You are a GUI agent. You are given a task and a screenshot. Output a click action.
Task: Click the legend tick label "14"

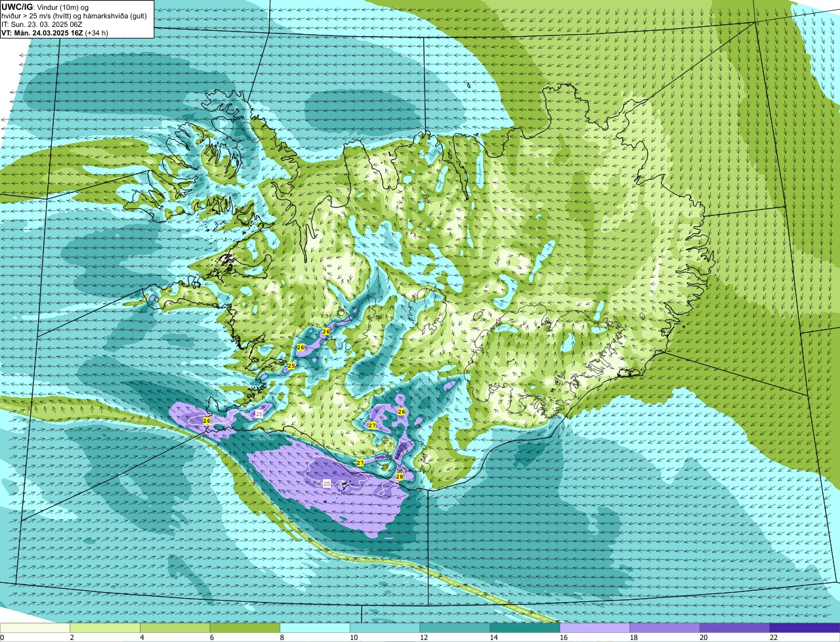(493, 637)
